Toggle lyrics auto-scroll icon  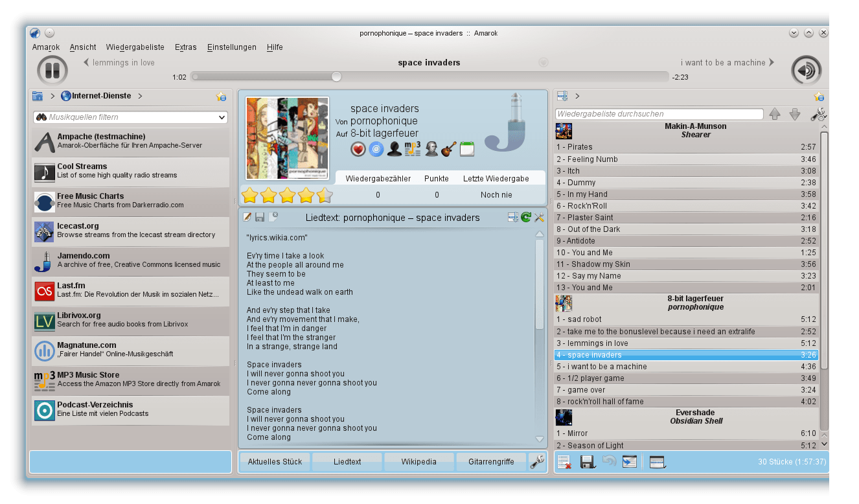click(x=513, y=217)
